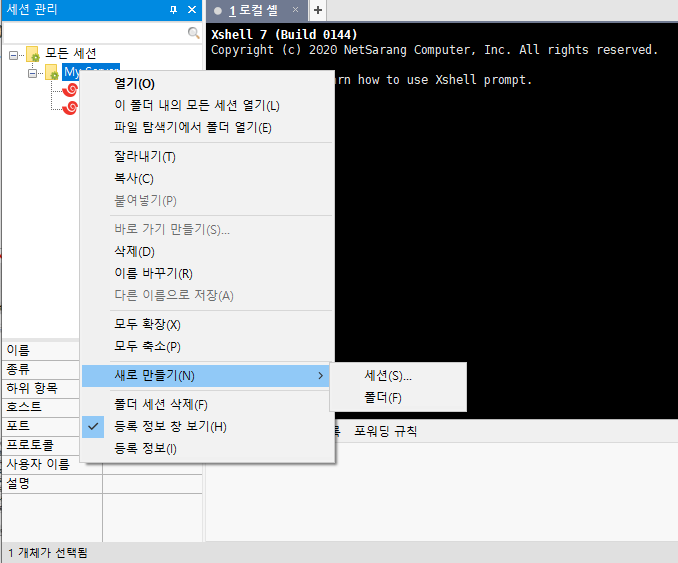This screenshot has height=563, width=678.
Task: Click the Xshell 7 terminal output area
Action: click(x=442, y=221)
